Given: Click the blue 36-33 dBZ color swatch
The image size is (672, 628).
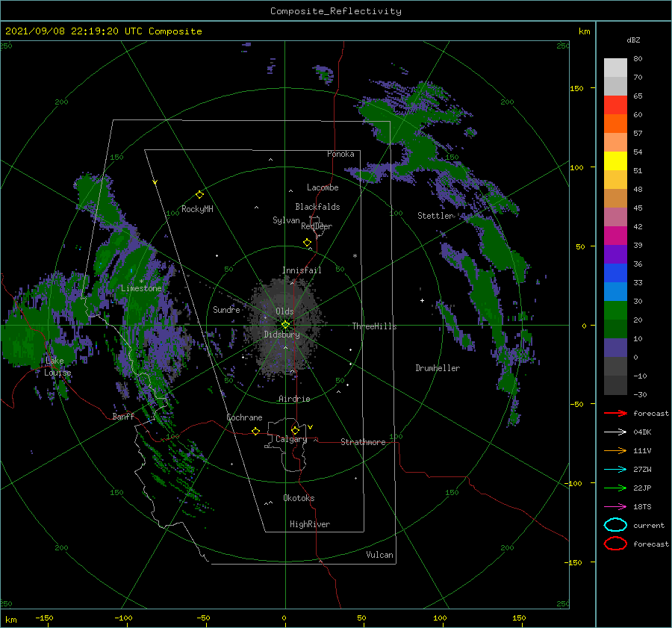Looking at the screenshot, I should tap(615, 273).
